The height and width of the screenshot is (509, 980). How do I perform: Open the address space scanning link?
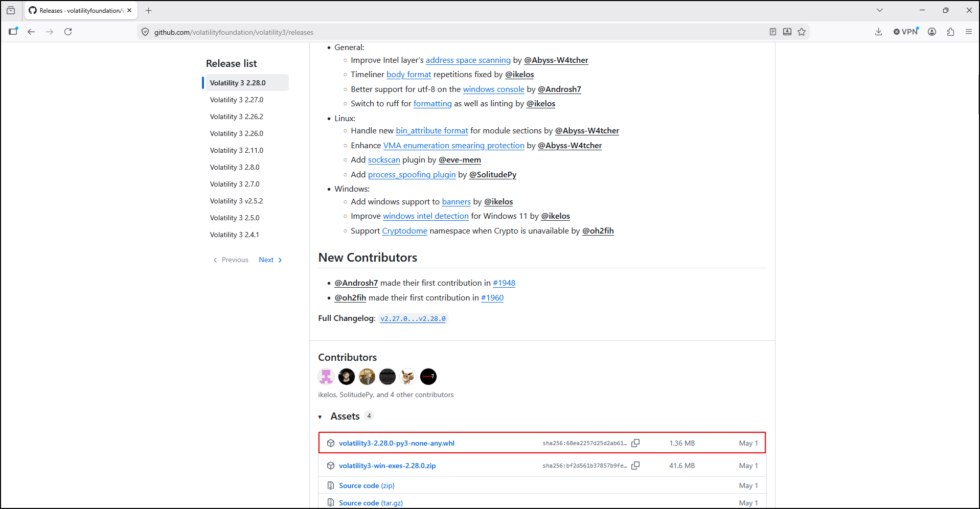point(468,60)
